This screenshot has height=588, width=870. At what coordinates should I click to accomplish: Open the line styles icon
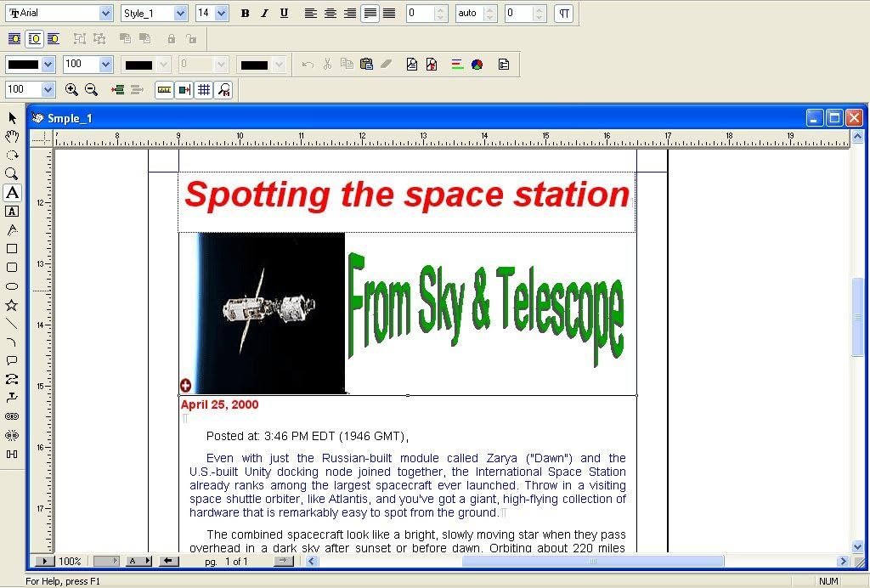pyautogui.click(x=457, y=65)
